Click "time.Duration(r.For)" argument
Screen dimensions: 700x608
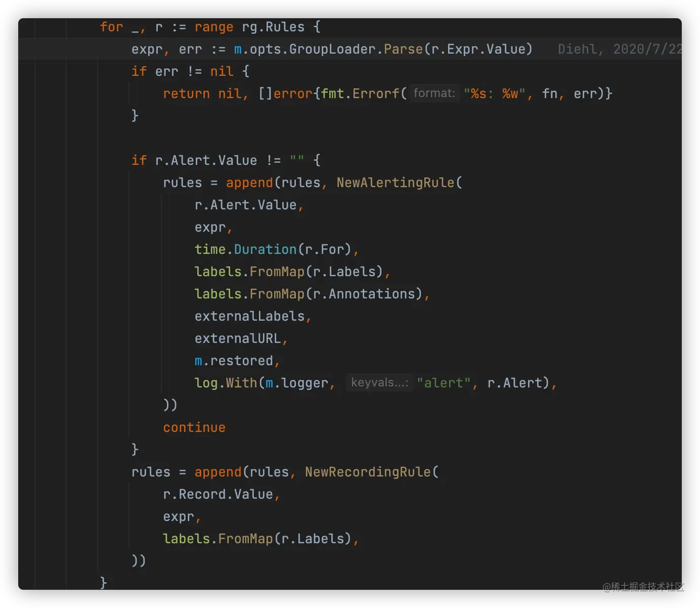[x=273, y=250]
